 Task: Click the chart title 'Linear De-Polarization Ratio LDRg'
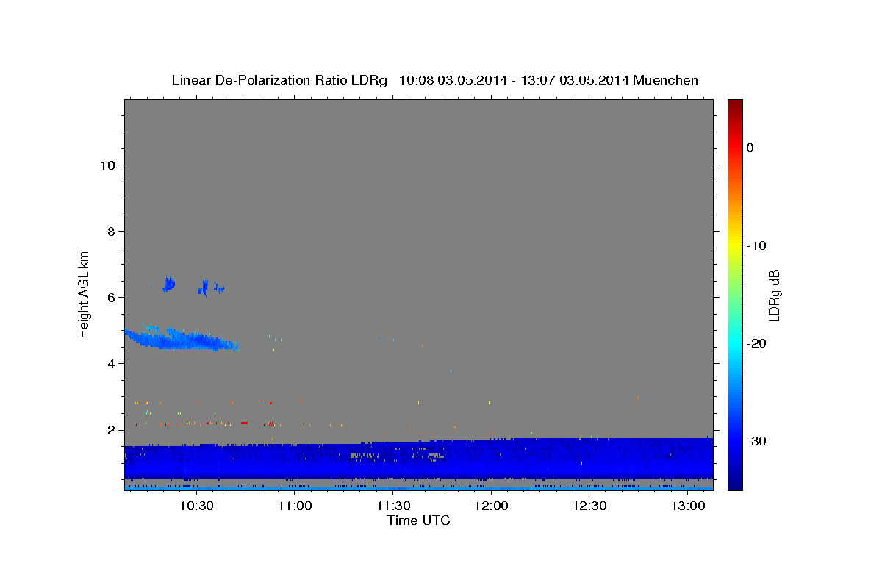[279, 80]
